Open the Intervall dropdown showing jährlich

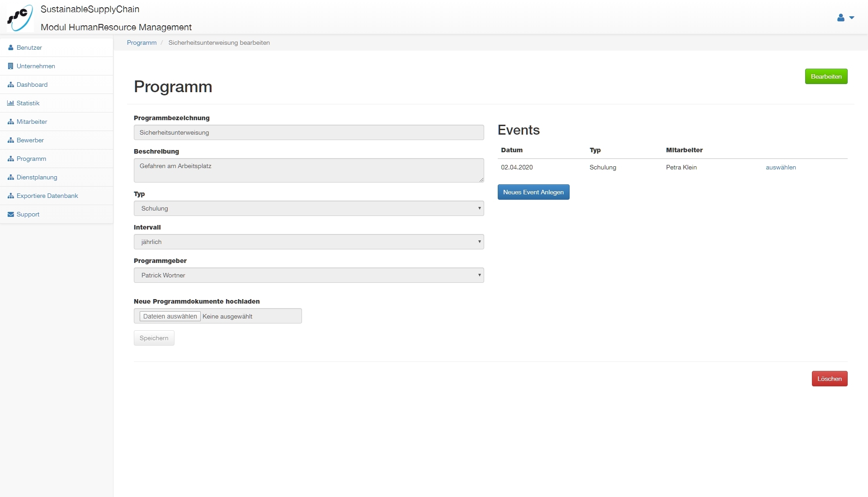[x=309, y=242]
